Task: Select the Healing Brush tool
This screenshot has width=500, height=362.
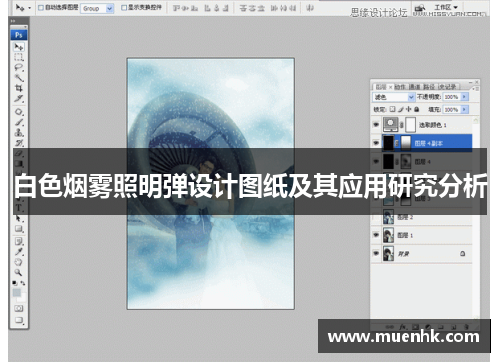Action: (x=19, y=112)
